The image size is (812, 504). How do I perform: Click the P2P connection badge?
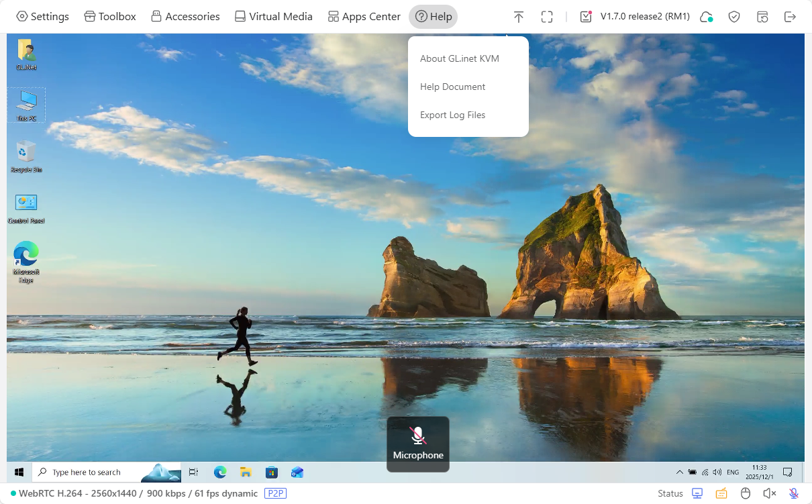[275, 493]
